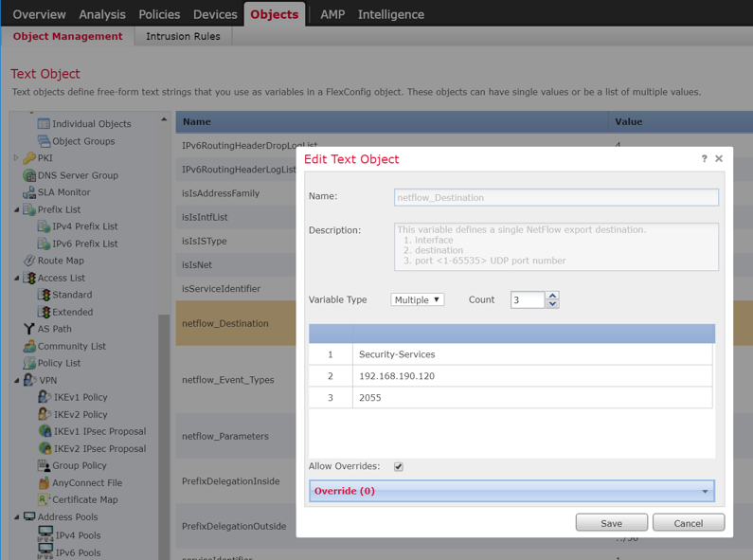Open the IPv6 Prefix List icon

(x=44, y=244)
